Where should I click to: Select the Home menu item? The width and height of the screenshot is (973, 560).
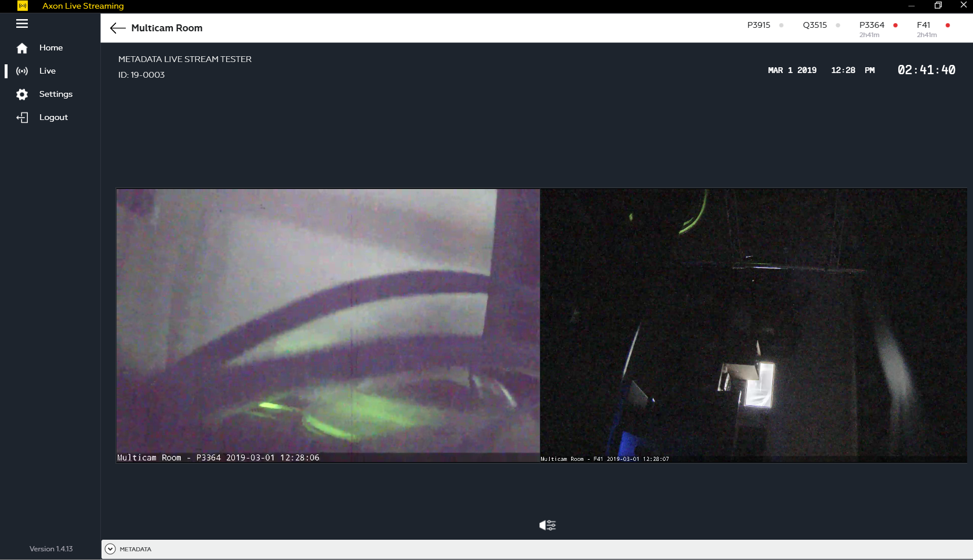pyautogui.click(x=51, y=48)
